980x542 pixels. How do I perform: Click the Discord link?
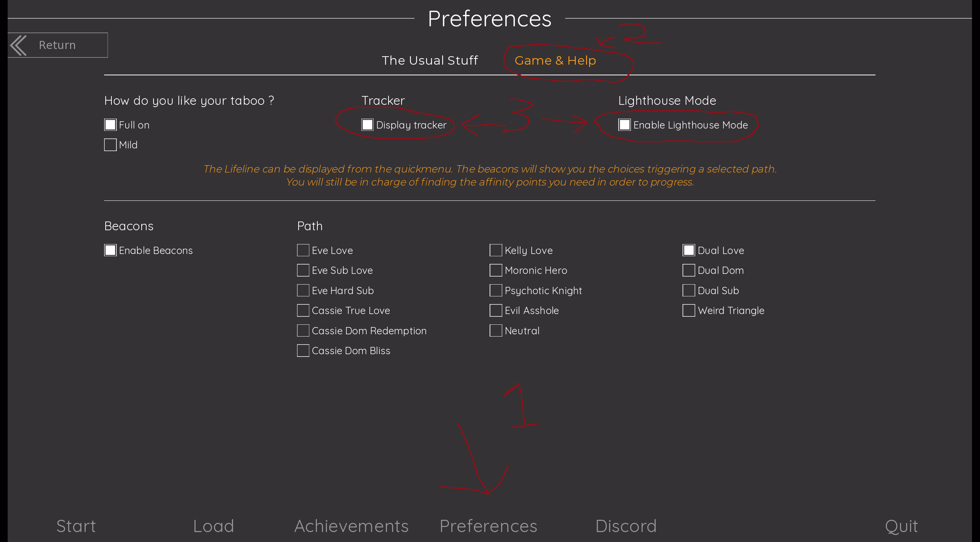(626, 526)
